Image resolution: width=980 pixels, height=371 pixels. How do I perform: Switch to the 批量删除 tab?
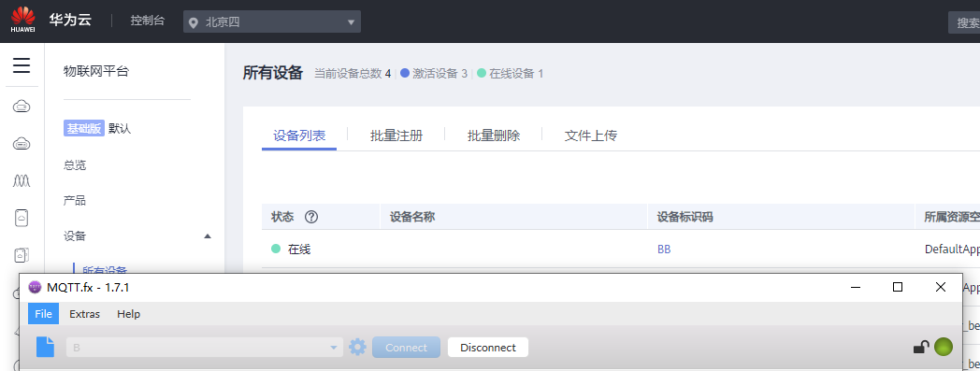(494, 136)
